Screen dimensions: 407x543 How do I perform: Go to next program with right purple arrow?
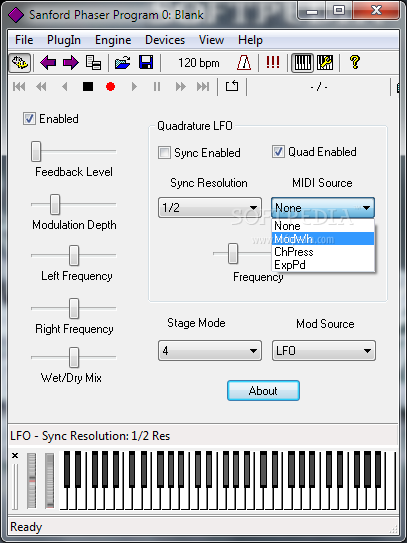click(71, 63)
